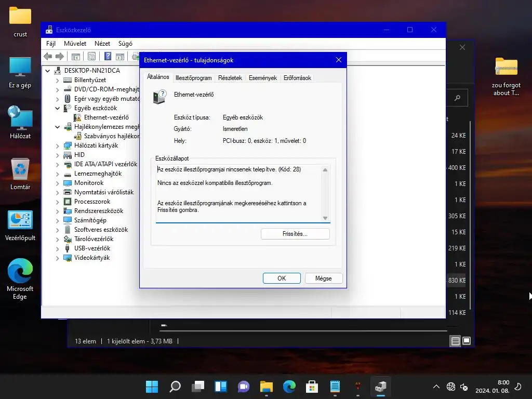Expand the IDE ATA/ATAPI vezérlők category

pos(57,164)
